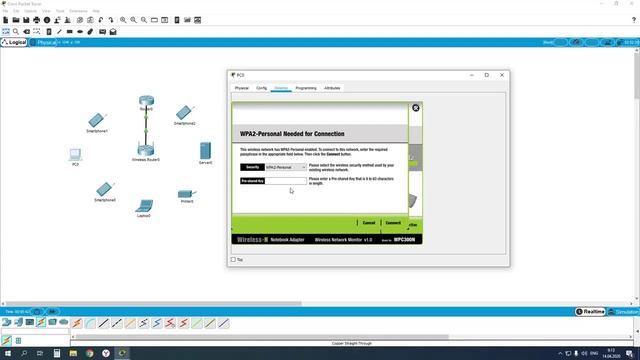Screen dimensions: 640x360
Task: Open Calculator from taskbar
Action: pos(57,353)
